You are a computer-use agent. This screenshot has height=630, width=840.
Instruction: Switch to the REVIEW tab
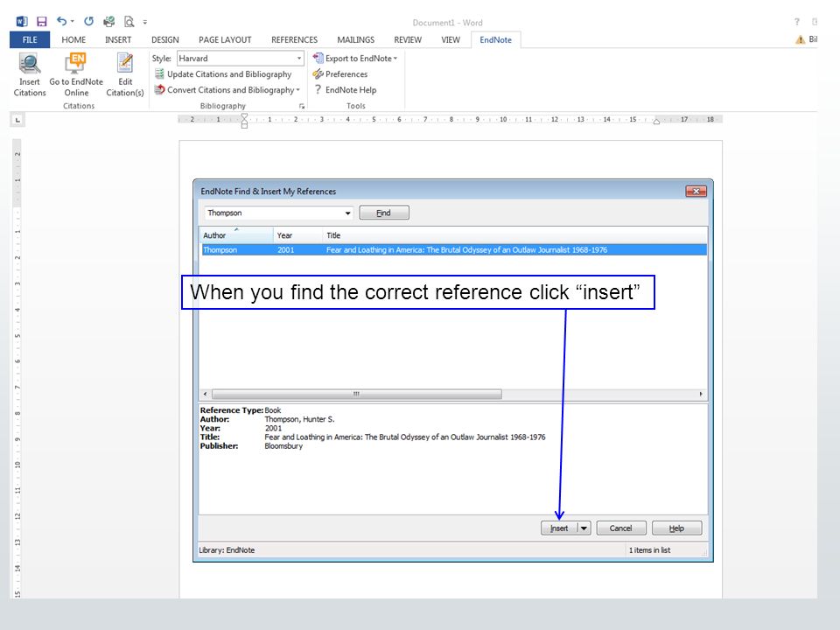pos(408,39)
